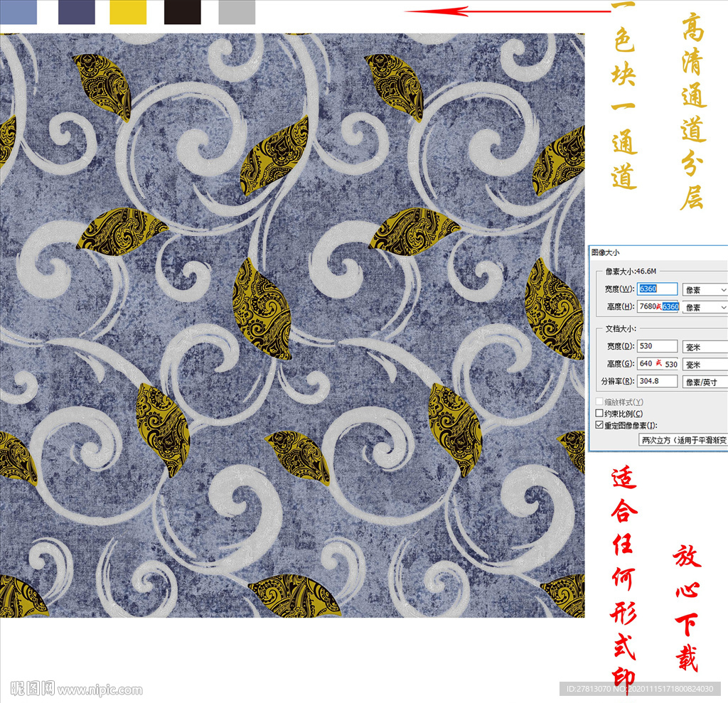
Task: Open the 像素 unit dropdown beside 高度(H)
Action: click(705, 307)
